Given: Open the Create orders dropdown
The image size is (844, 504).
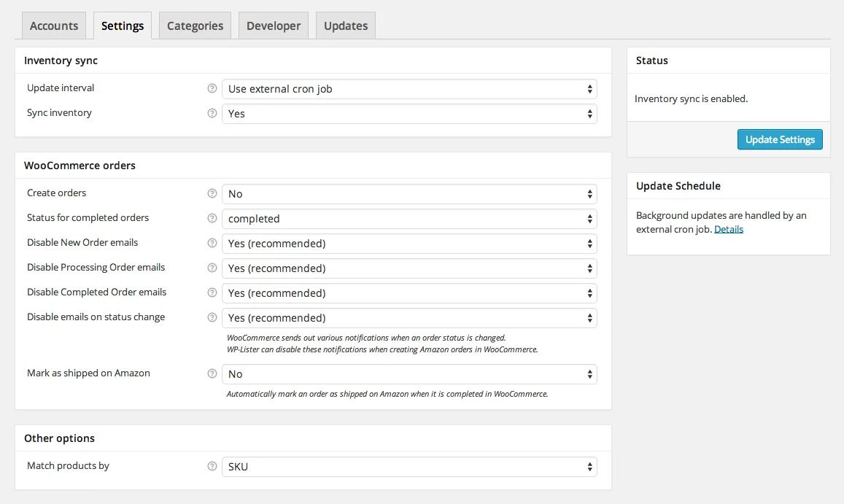Looking at the screenshot, I should [x=409, y=193].
